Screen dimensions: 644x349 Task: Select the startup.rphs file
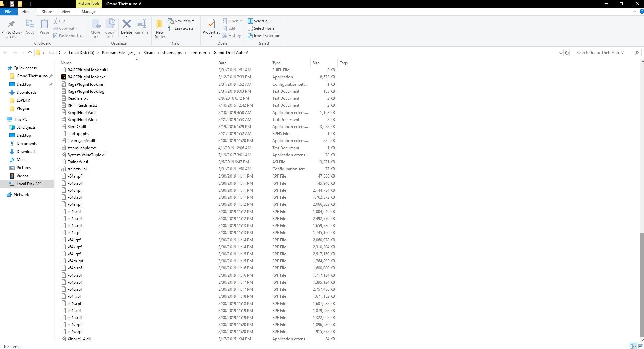click(78, 134)
